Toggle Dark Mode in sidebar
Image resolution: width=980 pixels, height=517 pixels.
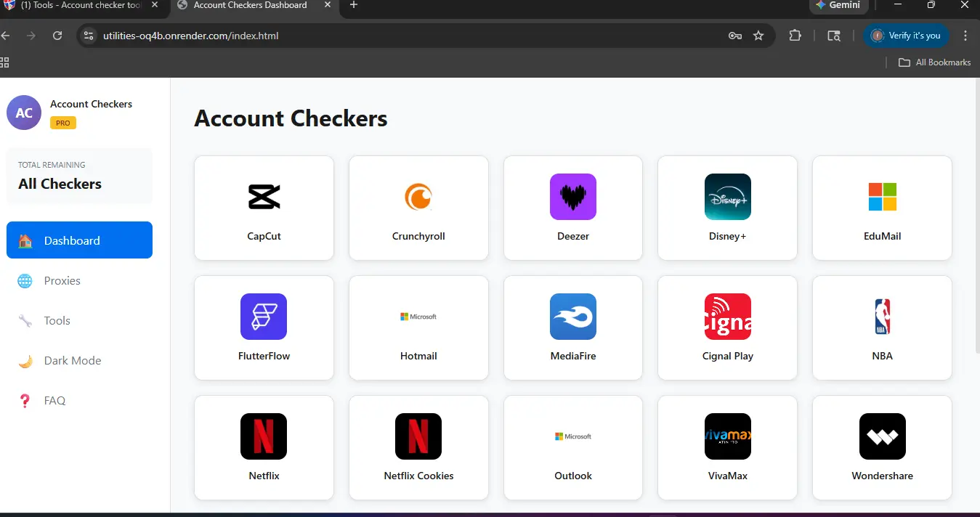pos(79,360)
